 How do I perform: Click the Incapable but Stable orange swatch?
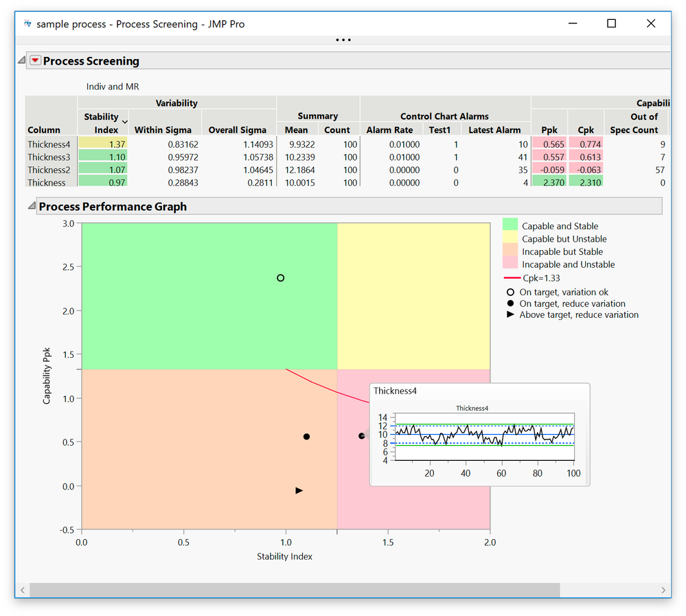pos(510,250)
